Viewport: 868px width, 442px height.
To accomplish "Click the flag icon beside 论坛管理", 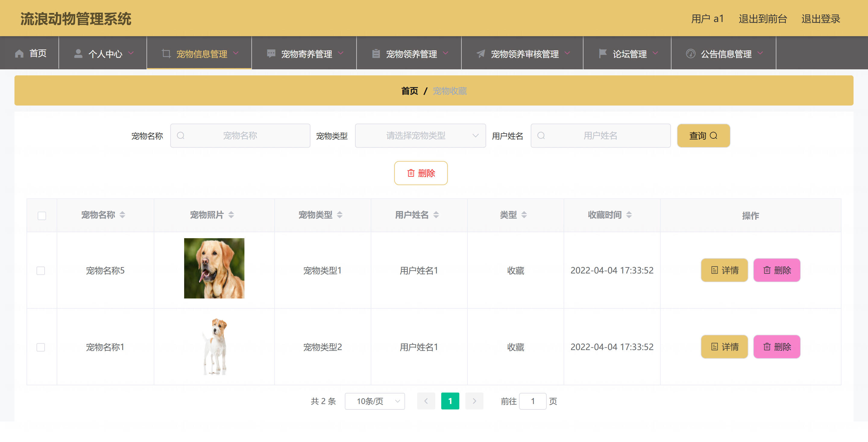I will click(x=602, y=54).
